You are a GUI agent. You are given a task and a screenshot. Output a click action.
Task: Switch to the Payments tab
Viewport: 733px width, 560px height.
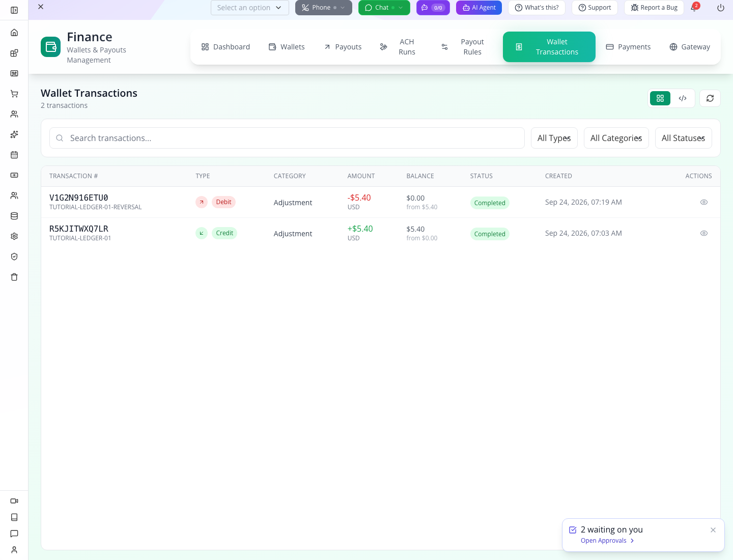coord(628,47)
